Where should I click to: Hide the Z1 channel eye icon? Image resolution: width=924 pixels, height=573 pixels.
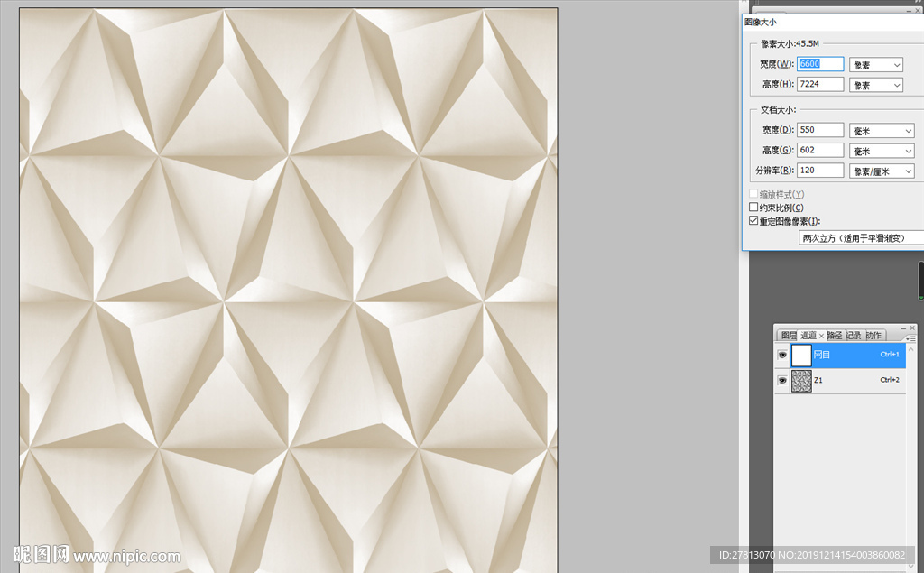point(782,380)
